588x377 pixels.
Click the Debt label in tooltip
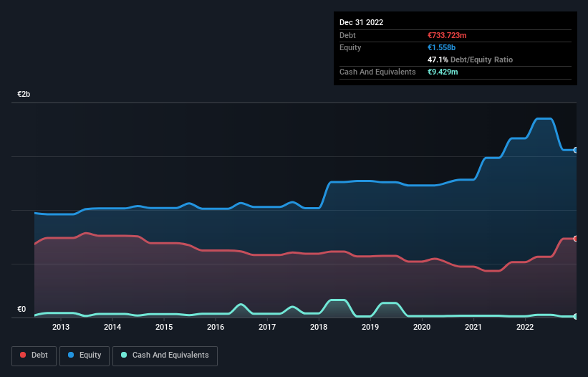pyautogui.click(x=347, y=35)
